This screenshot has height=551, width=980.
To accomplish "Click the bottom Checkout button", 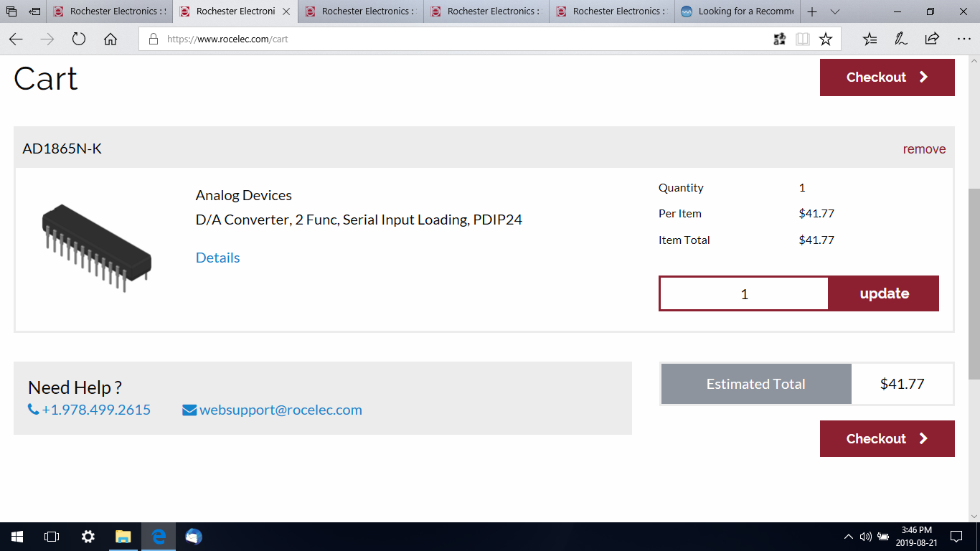I will point(887,438).
